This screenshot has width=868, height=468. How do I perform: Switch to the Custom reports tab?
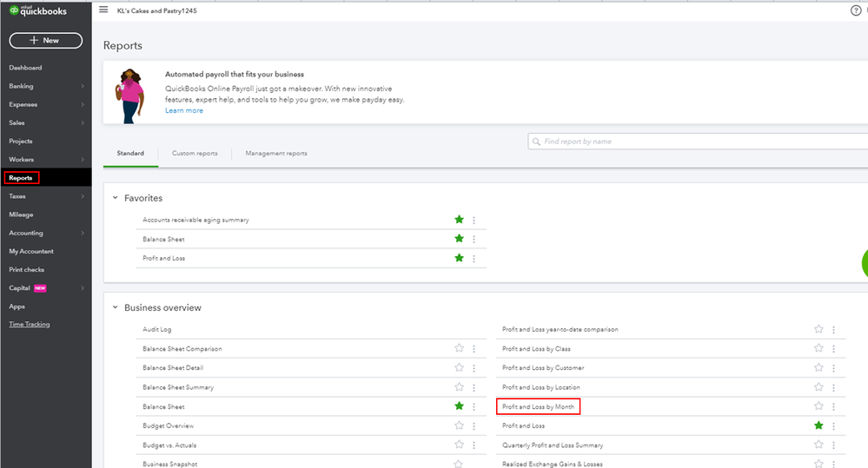[x=195, y=154]
